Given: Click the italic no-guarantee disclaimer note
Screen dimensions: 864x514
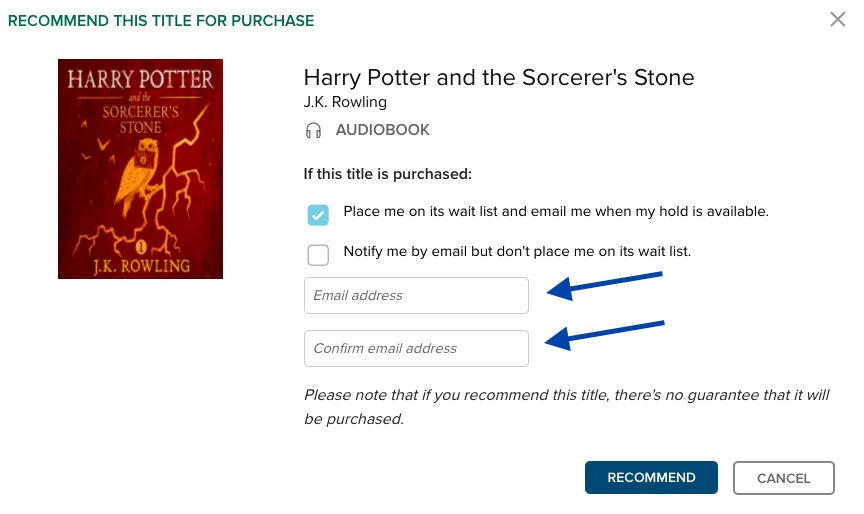Looking at the screenshot, I should 566,407.
